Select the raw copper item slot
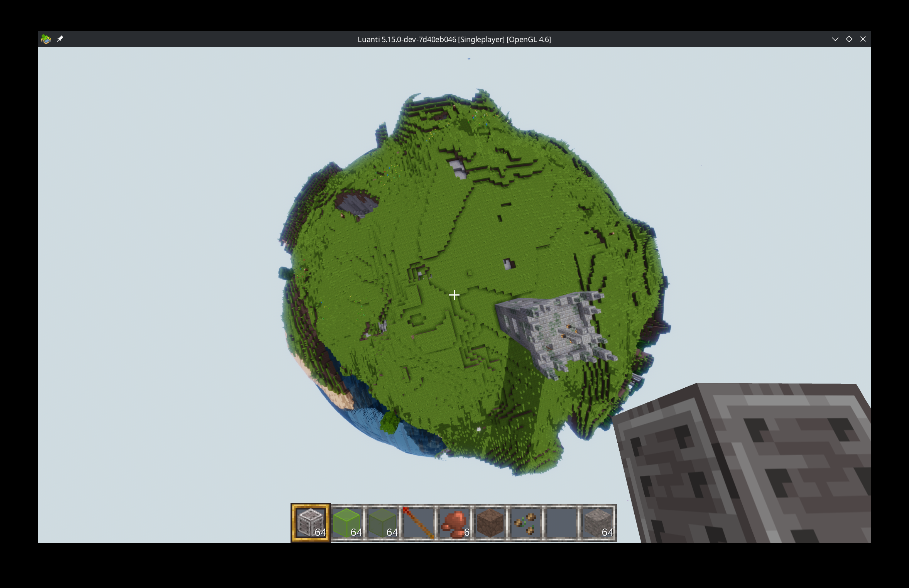 (454, 522)
